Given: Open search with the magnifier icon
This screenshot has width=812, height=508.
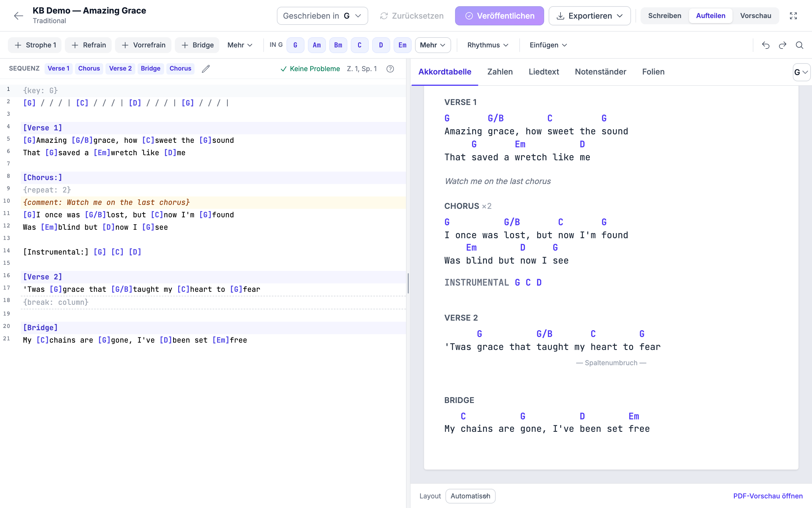Looking at the screenshot, I should pos(800,45).
